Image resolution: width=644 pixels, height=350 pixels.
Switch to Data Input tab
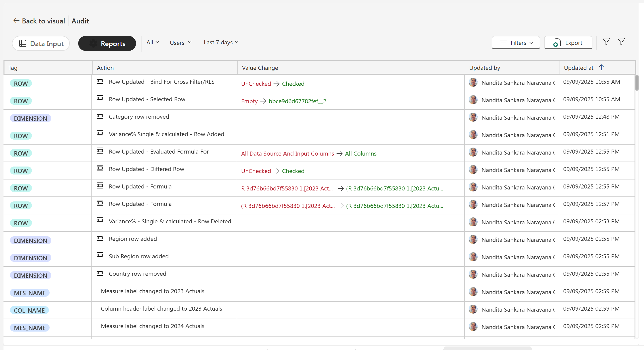[41, 44]
